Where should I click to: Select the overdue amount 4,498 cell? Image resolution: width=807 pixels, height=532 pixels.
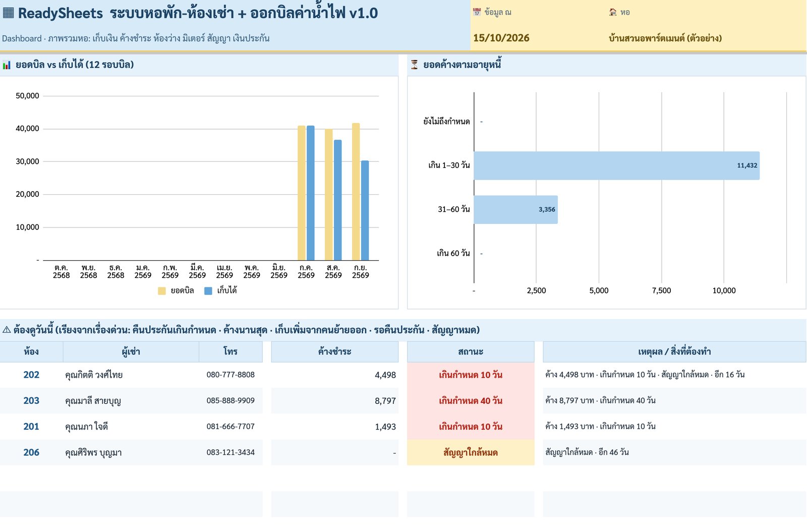coord(335,375)
